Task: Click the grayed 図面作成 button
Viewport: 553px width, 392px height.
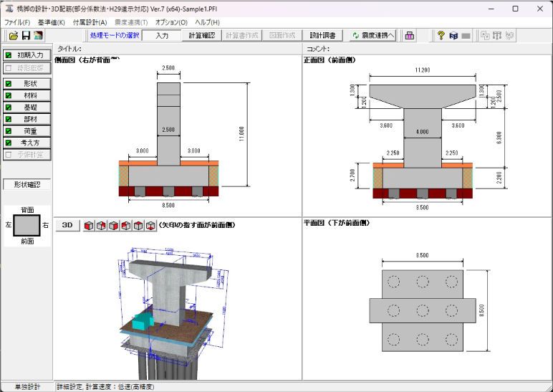Action: point(282,35)
